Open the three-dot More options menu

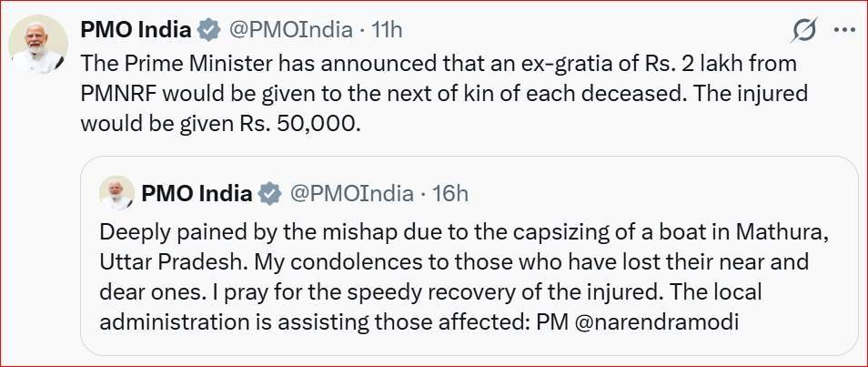[x=843, y=31]
